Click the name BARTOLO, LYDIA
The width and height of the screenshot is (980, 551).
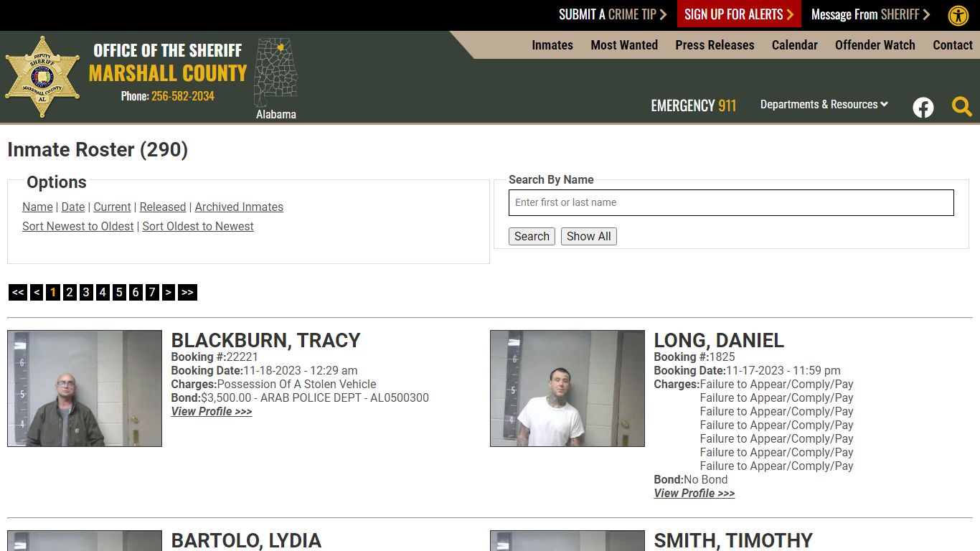[x=246, y=540]
